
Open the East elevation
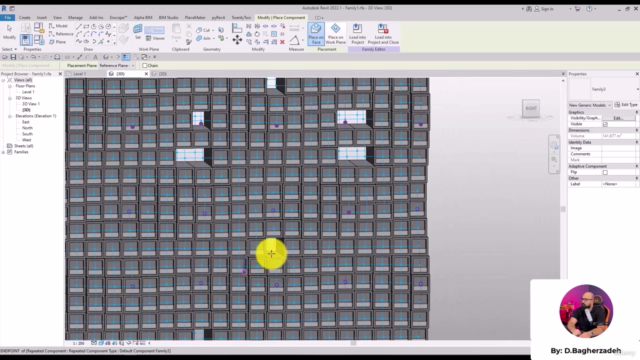pyautogui.click(x=26, y=122)
